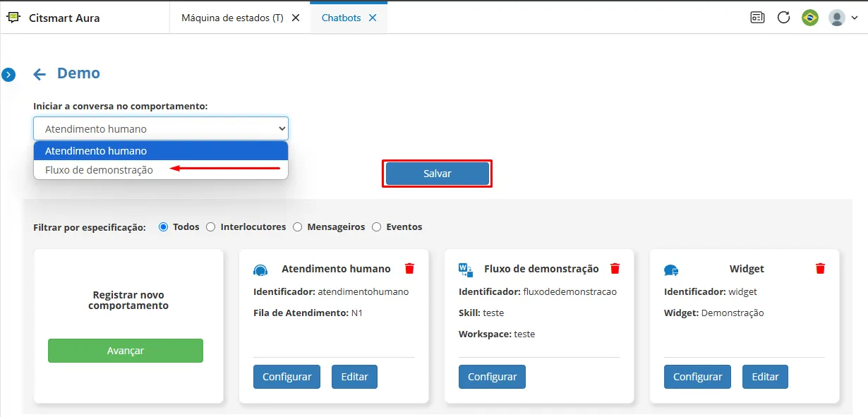Screen dimensions: 868x417
Task: Click the refresh icon in the header
Action: (783, 18)
